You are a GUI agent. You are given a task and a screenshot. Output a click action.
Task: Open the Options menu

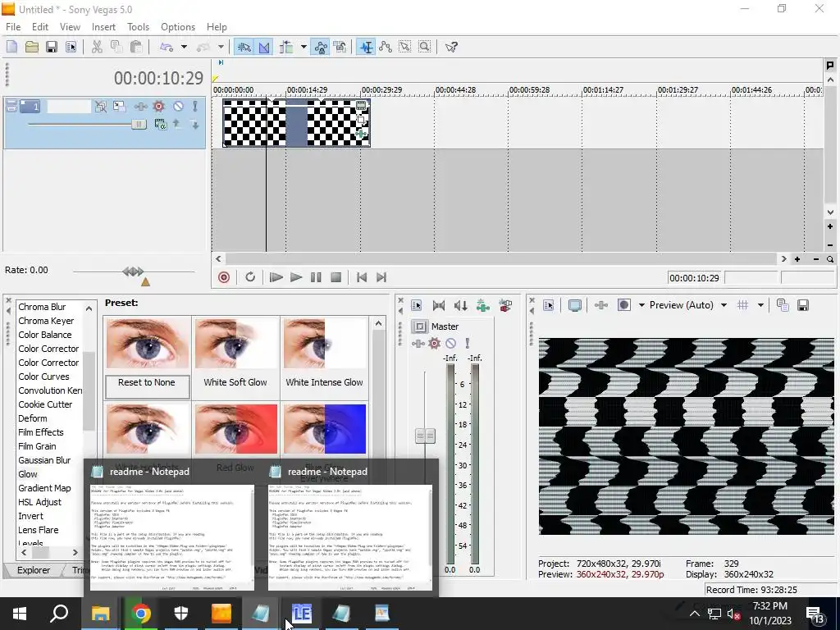pyautogui.click(x=178, y=27)
